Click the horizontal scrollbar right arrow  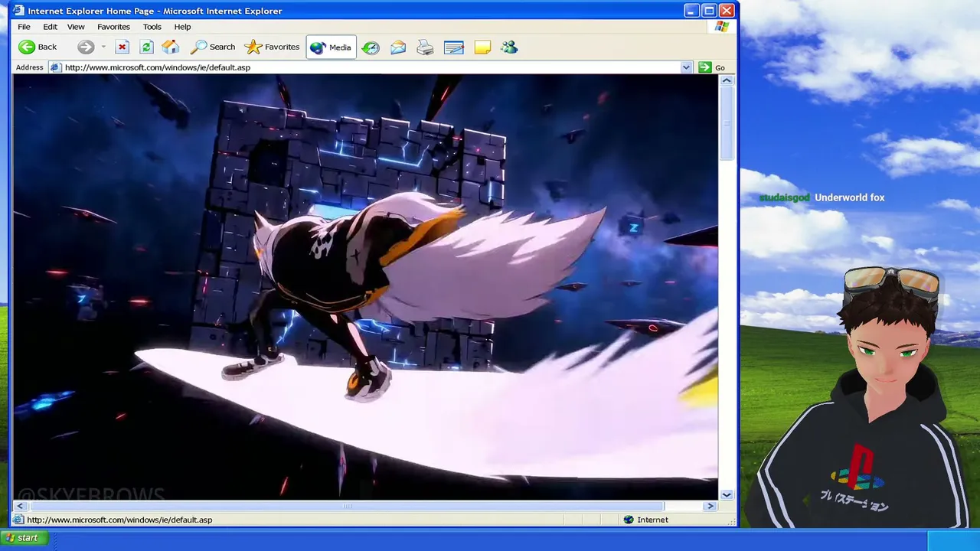tap(710, 506)
